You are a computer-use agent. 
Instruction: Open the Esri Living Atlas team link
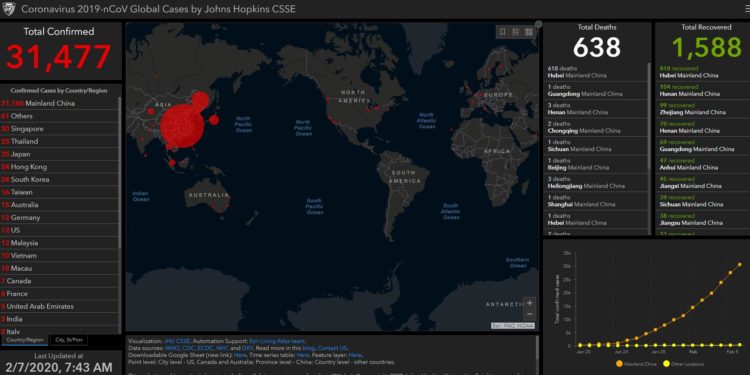point(277,341)
